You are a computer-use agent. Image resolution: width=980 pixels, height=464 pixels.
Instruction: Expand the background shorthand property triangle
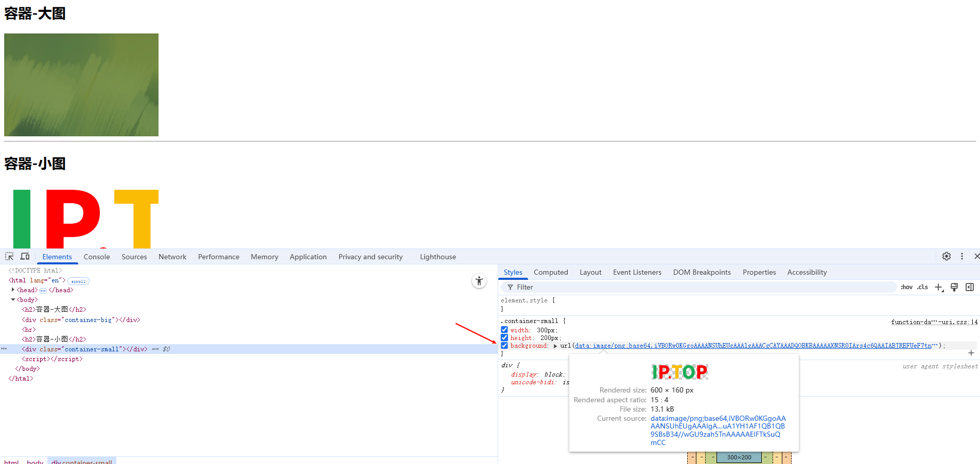tap(555, 346)
